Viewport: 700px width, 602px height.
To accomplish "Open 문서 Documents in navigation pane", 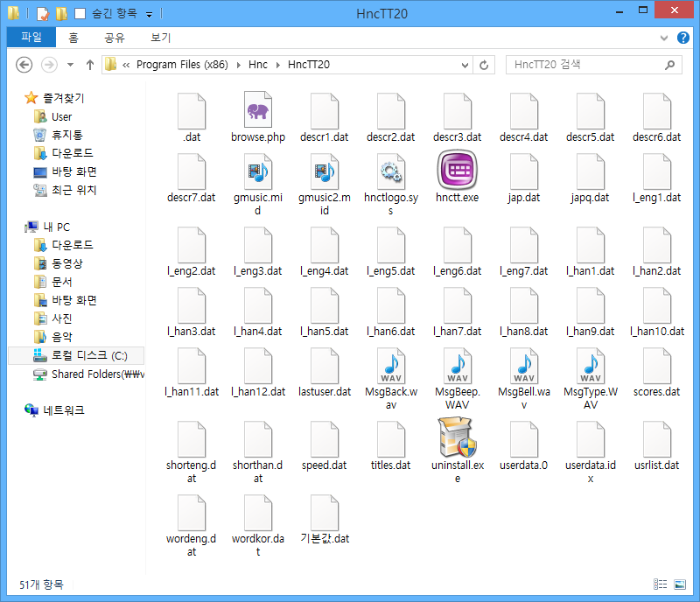I will click(62, 282).
